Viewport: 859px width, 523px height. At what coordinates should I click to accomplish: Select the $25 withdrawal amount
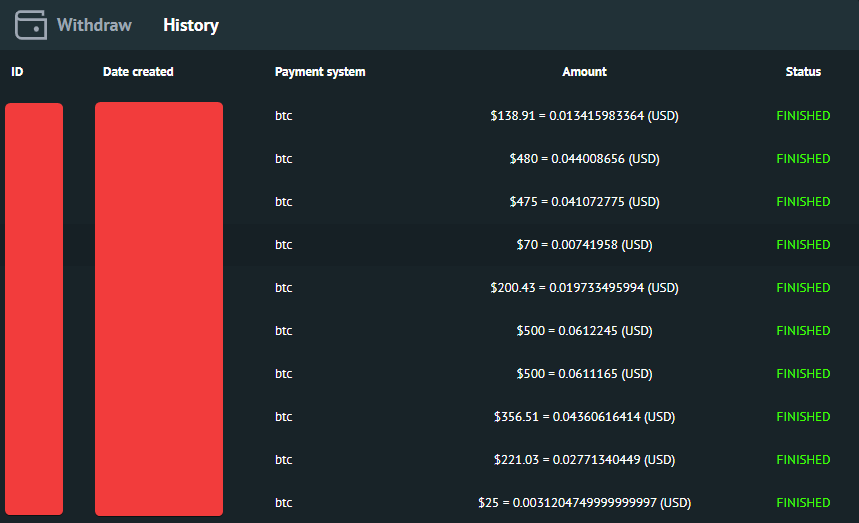pos(585,503)
